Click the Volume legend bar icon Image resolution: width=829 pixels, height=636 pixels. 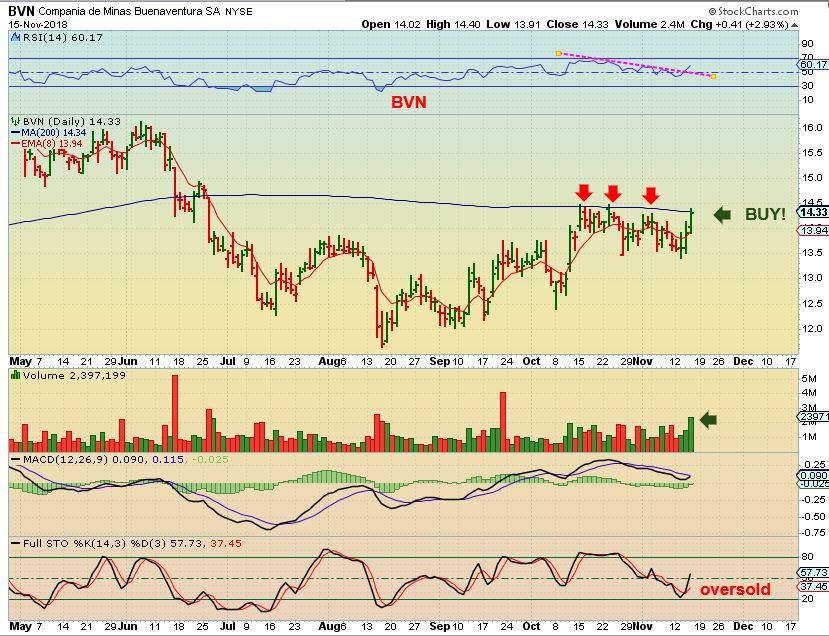(15, 375)
